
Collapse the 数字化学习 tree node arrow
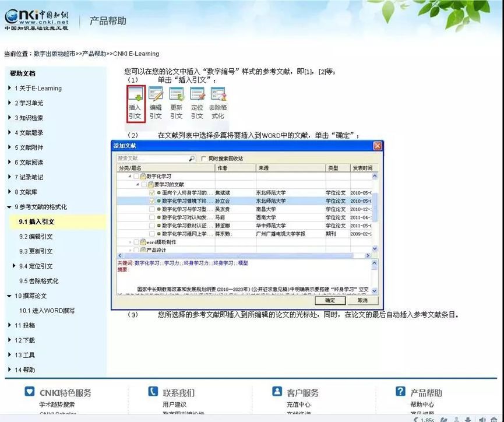pos(130,176)
